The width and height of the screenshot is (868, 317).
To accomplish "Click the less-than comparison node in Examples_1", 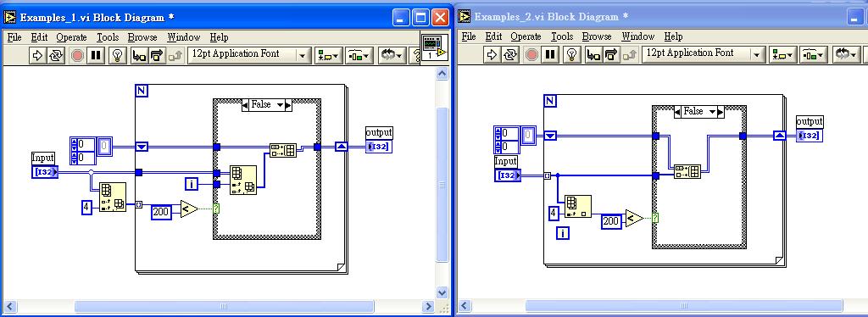I will click(x=189, y=209).
